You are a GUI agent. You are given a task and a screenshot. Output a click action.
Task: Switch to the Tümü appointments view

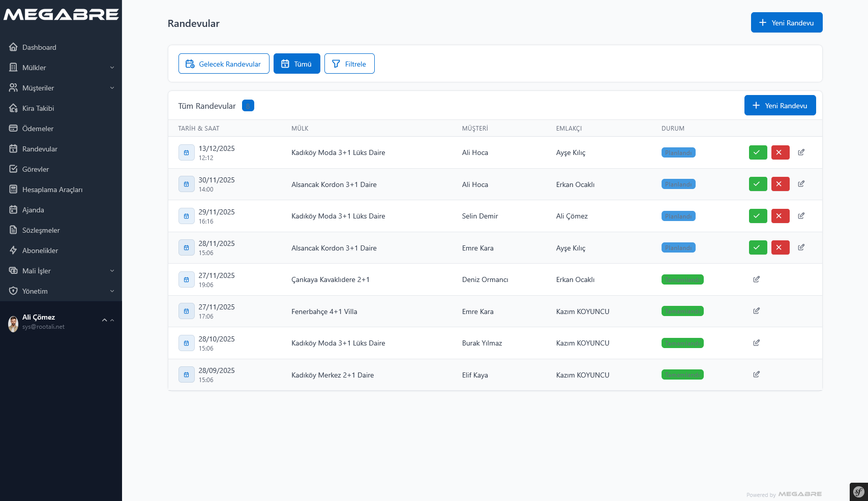click(296, 64)
